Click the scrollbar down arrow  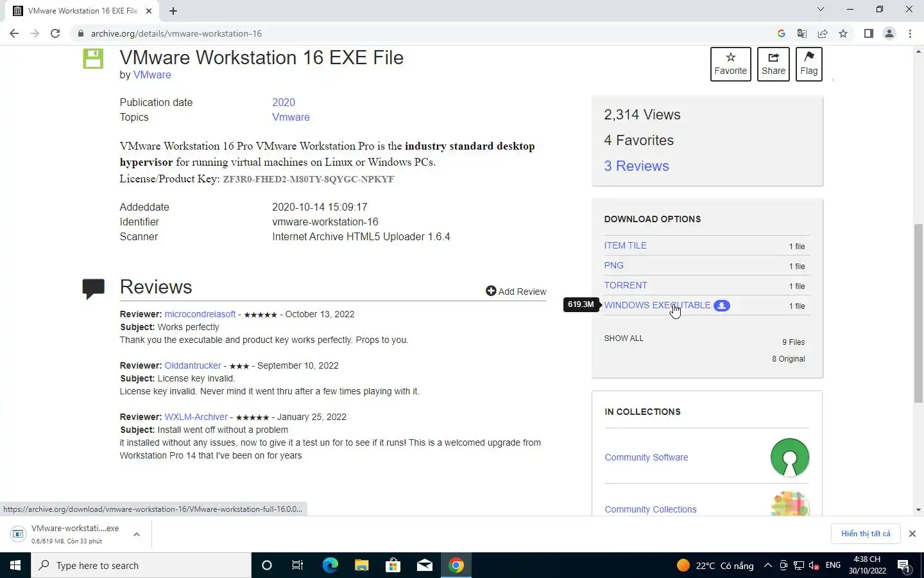point(918,510)
